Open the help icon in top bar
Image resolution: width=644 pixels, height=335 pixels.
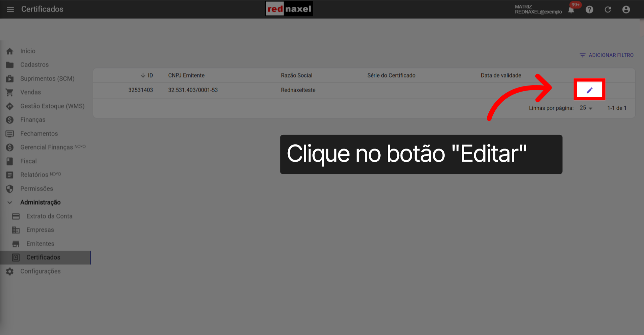click(x=589, y=9)
